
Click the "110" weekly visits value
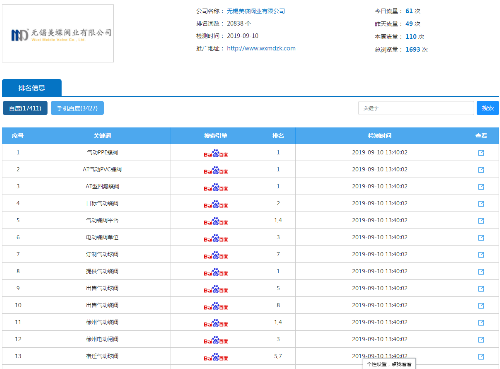[411, 37]
